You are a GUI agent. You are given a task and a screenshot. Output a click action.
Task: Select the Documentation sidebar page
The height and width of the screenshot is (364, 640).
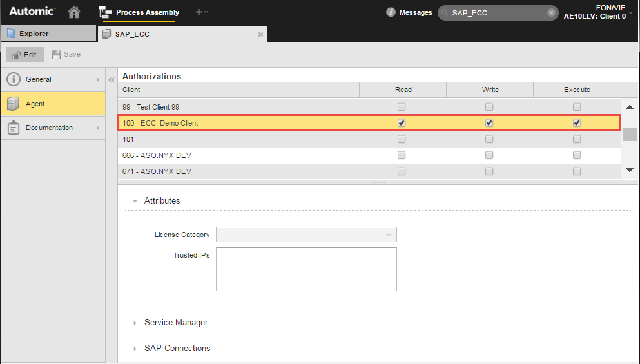tap(53, 128)
